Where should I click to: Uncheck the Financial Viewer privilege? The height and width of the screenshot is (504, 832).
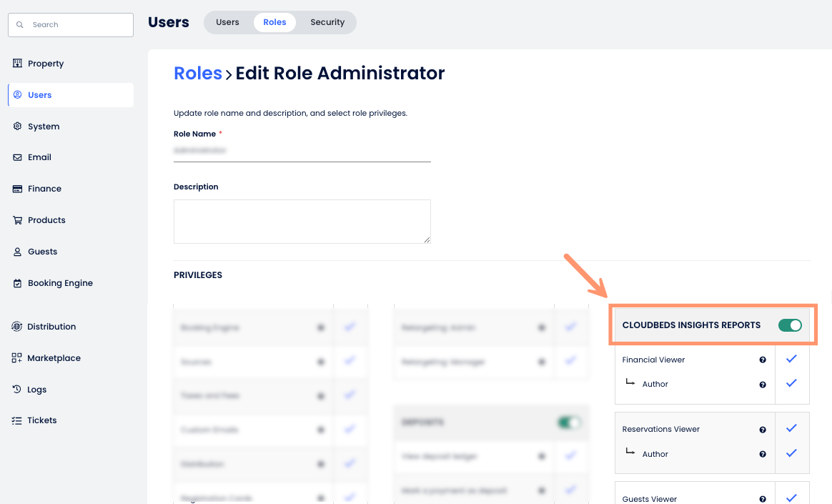(x=791, y=359)
